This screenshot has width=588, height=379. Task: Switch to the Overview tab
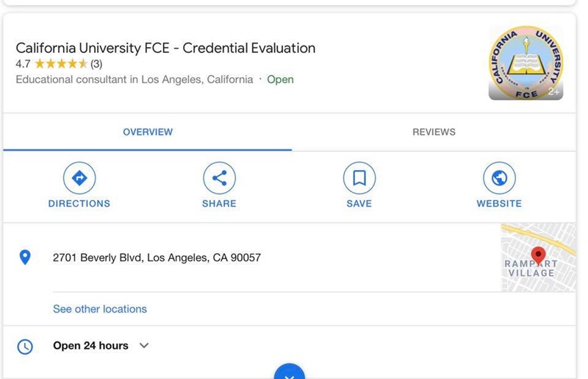coord(148,132)
